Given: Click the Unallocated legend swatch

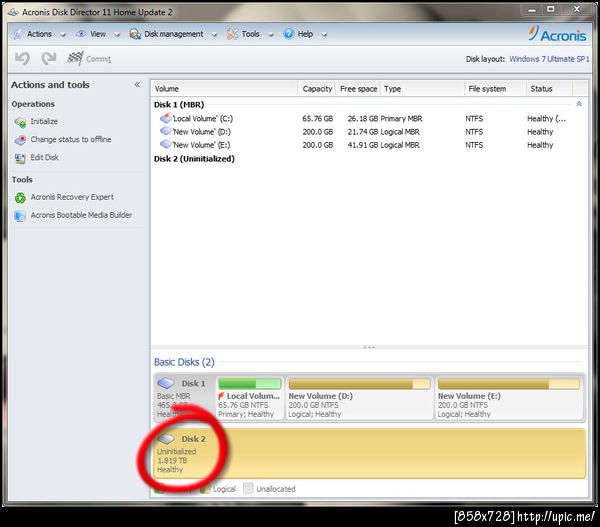Looking at the screenshot, I should click(248, 488).
